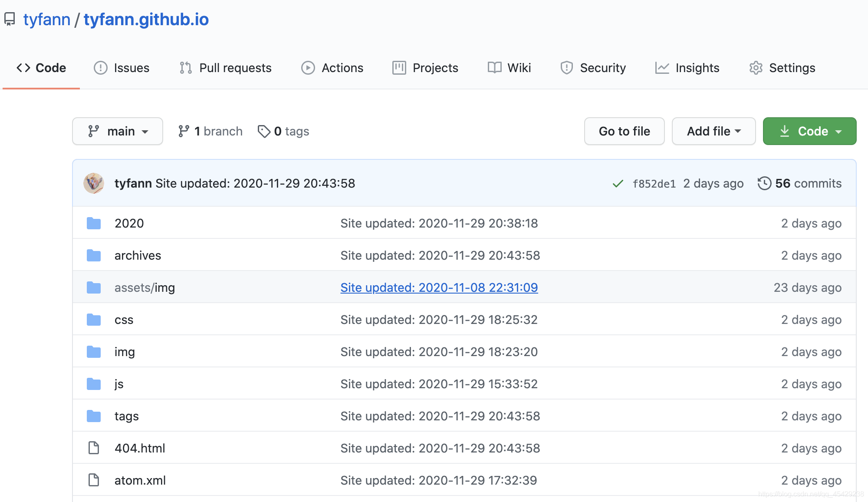Click 23 days ago timestamp for assets/img
This screenshot has width=868, height=502.
(807, 287)
